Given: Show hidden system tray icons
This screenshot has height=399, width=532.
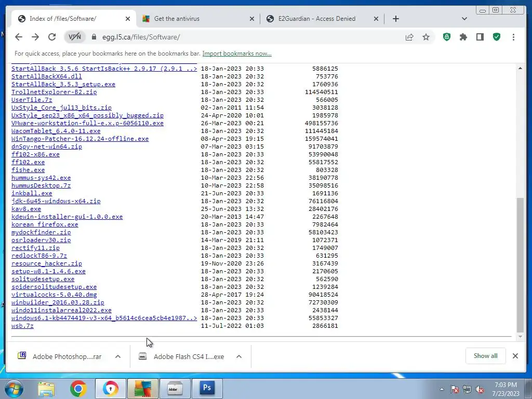Looking at the screenshot, I should click(442, 389).
